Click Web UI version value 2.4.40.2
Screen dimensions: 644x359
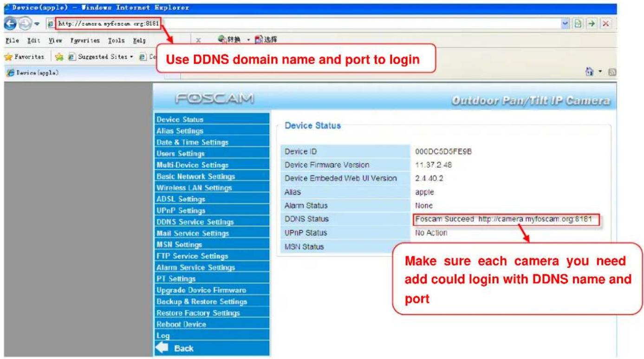click(429, 178)
